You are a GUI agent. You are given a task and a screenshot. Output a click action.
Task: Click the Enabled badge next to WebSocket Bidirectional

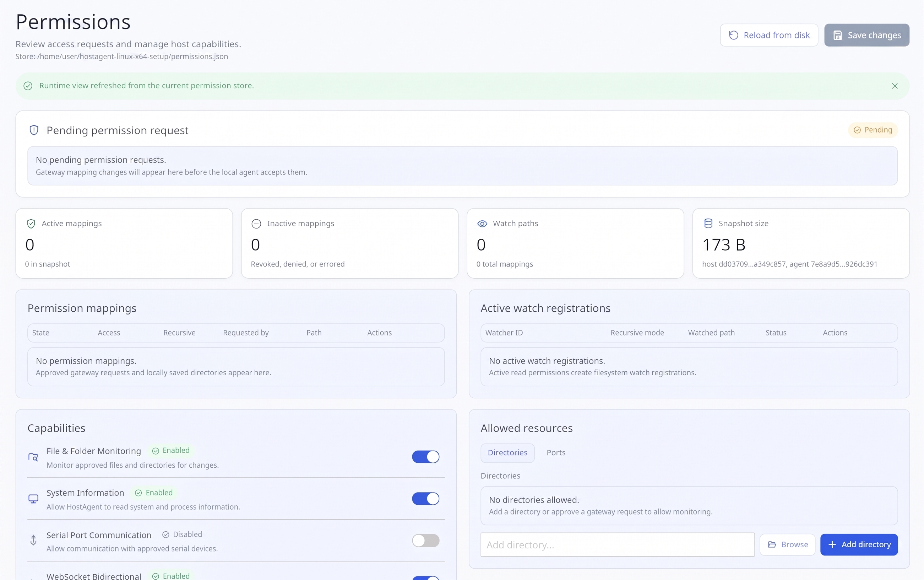pos(171,576)
